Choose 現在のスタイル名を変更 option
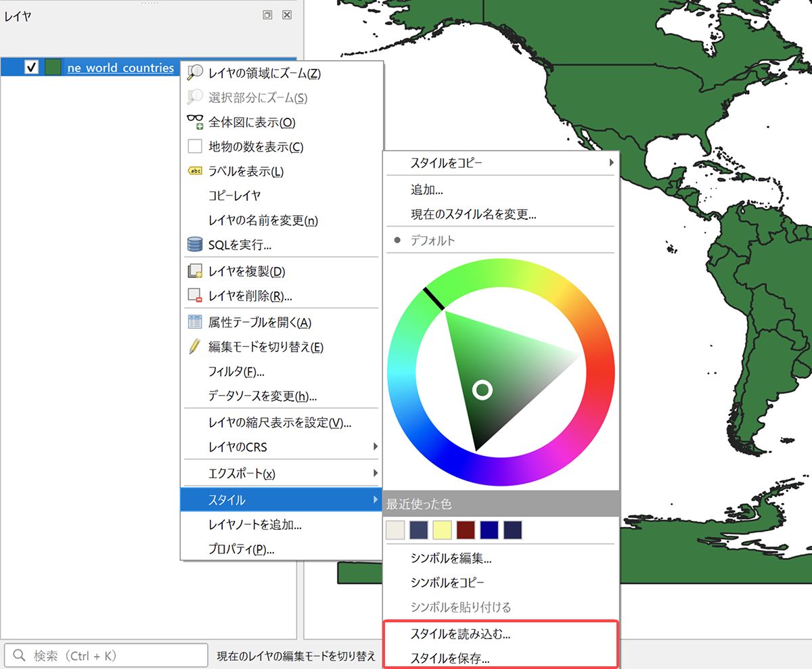This screenshot has width=812, height=669. (x=474, y=214)
